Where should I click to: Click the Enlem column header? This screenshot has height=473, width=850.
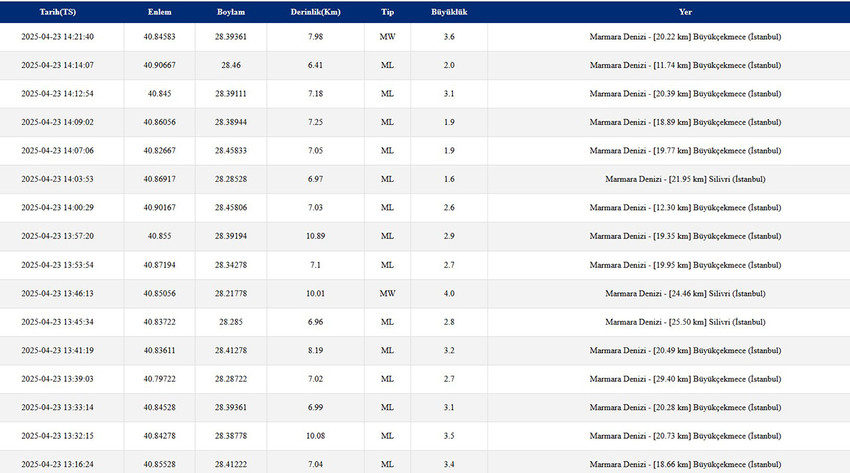[159, 12]
